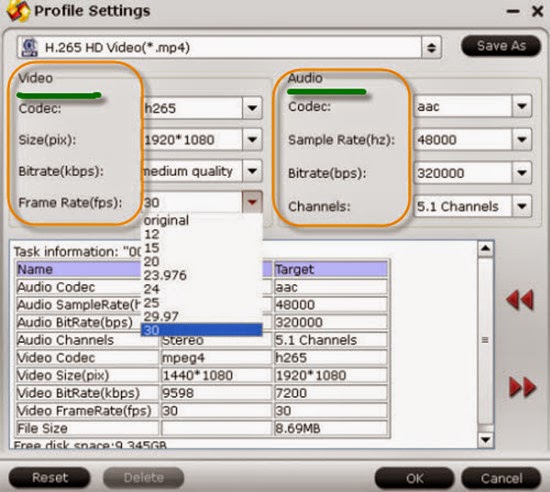Image resolution: width=550 pixels, height=492 pixels.
Task: Click the task information scroll down arrow
Action: pos(485,439)
